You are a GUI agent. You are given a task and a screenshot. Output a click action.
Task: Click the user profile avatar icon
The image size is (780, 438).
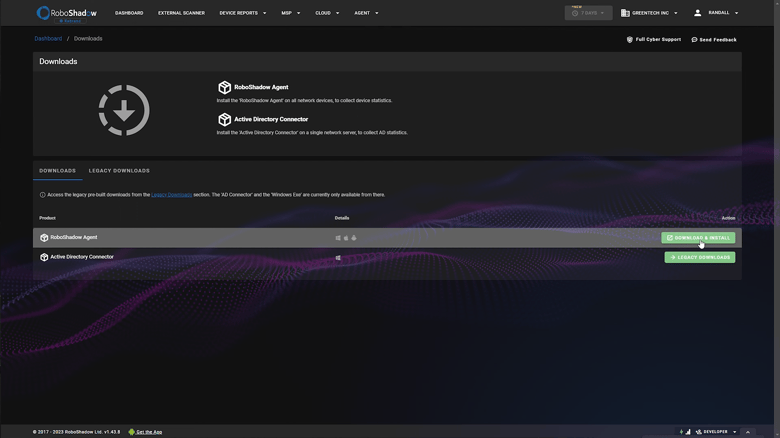[x=697, y=13]
